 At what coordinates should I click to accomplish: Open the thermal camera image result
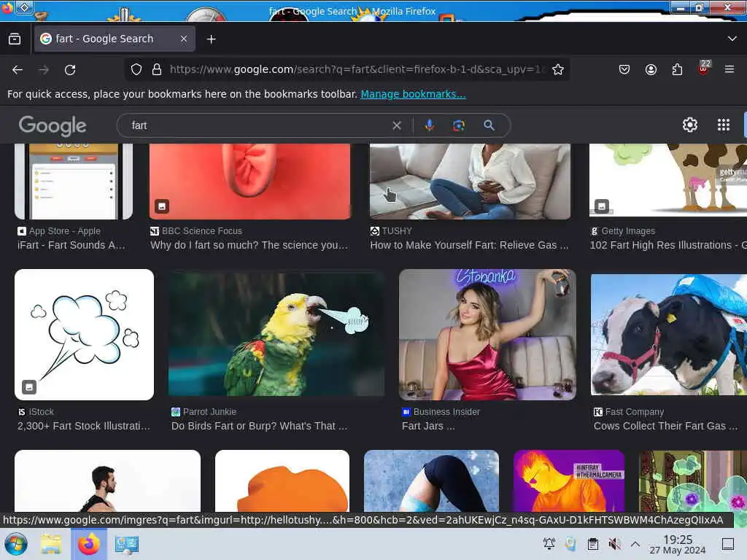(569, 481)
